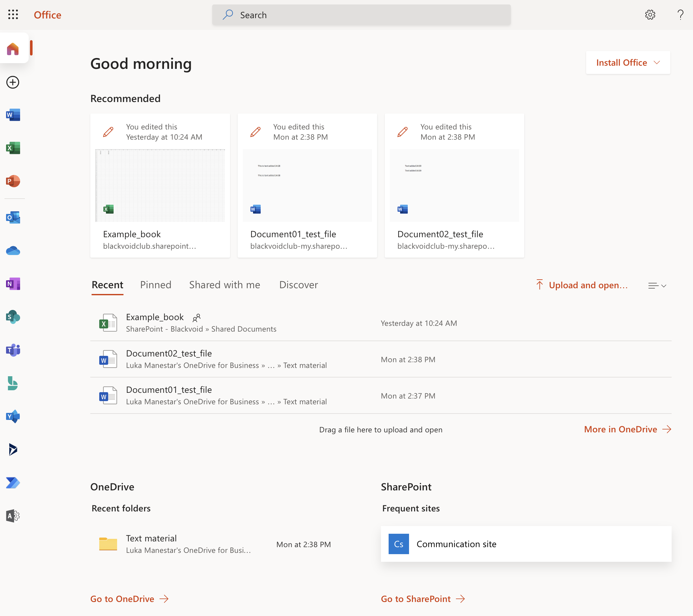
Task: Expand the Install Office dropdown
Action: (x=628, y=63)
